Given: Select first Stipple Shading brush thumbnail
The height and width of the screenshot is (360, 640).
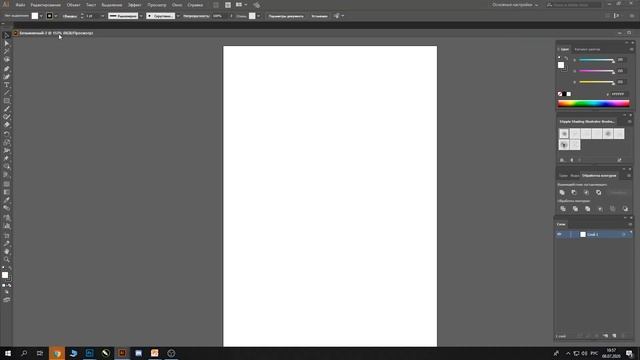Looking at the screenshot, I should pos(564,133).
